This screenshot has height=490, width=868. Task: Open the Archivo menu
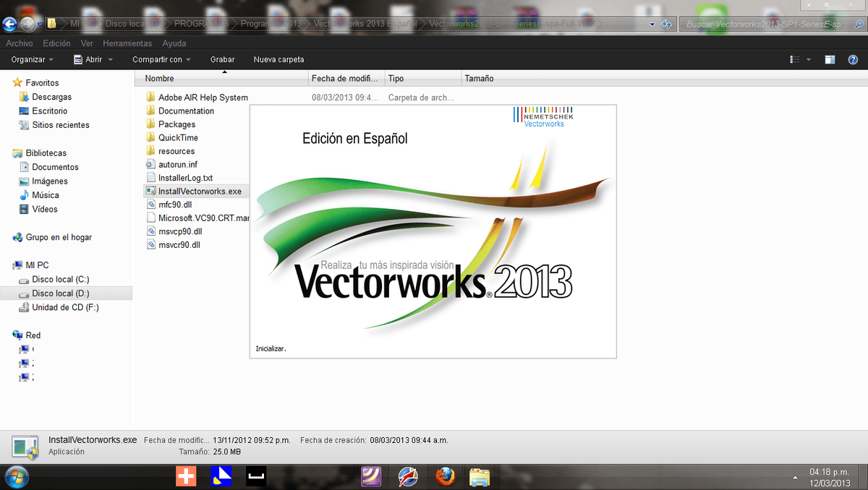20,43
